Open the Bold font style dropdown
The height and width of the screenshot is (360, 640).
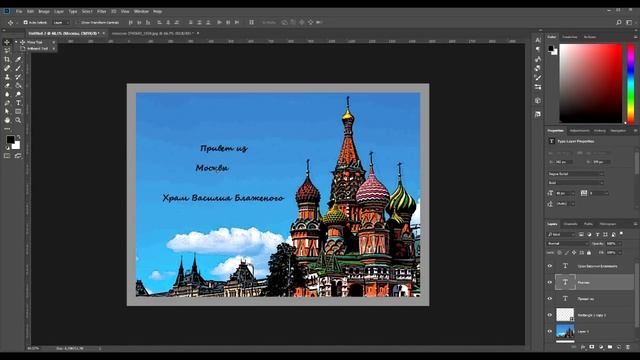point(575,183)
